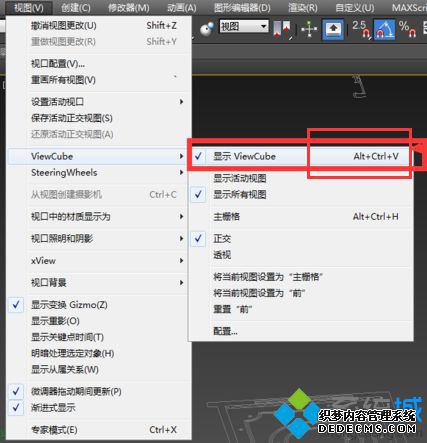
Task: Open the 修改器(M) menu
Action: pos(129,7)
